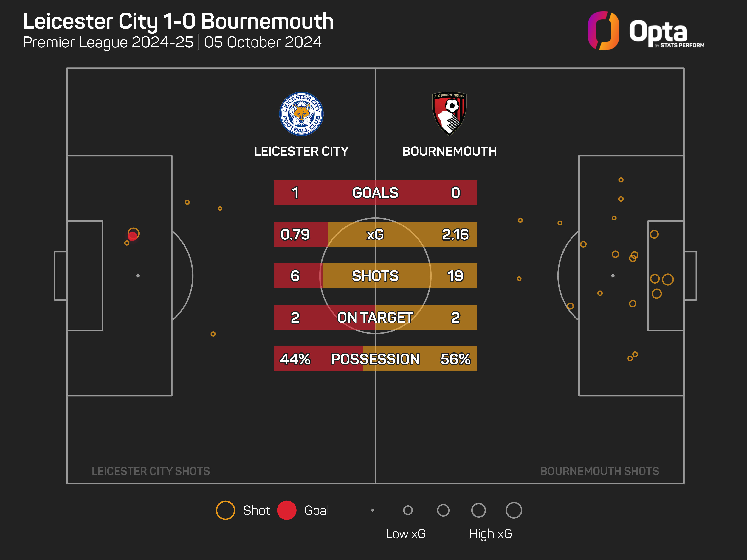
Task: Click the POSSESSION stat bar
Action: click(375, 359)
